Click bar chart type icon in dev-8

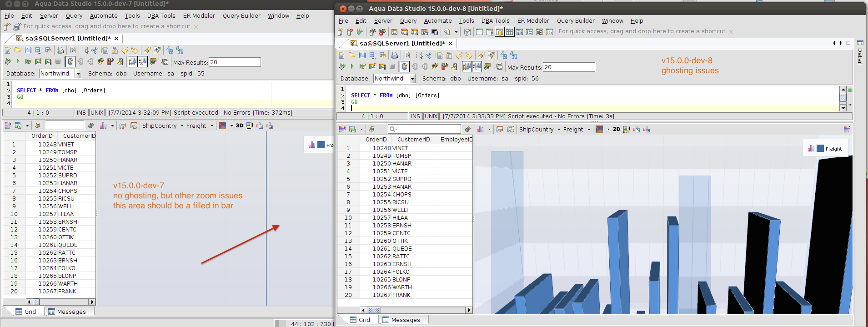click(480, 129)
